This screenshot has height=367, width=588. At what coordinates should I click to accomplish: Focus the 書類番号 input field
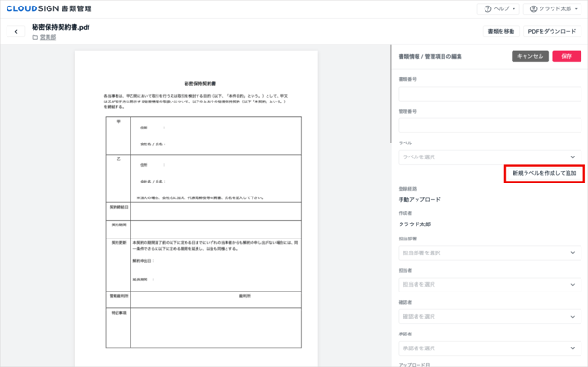point(490,93)
